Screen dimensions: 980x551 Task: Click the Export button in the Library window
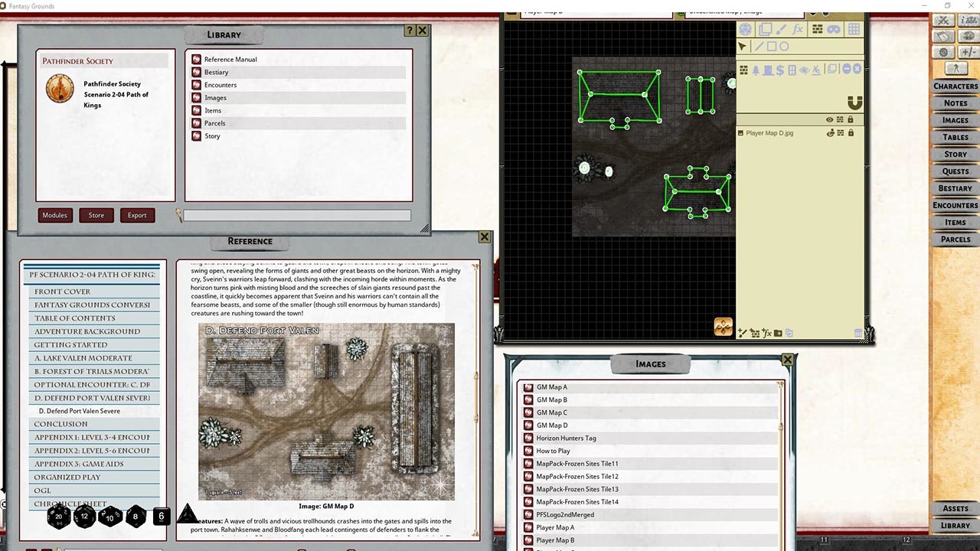pyautogui.click(x=138, y=215)
